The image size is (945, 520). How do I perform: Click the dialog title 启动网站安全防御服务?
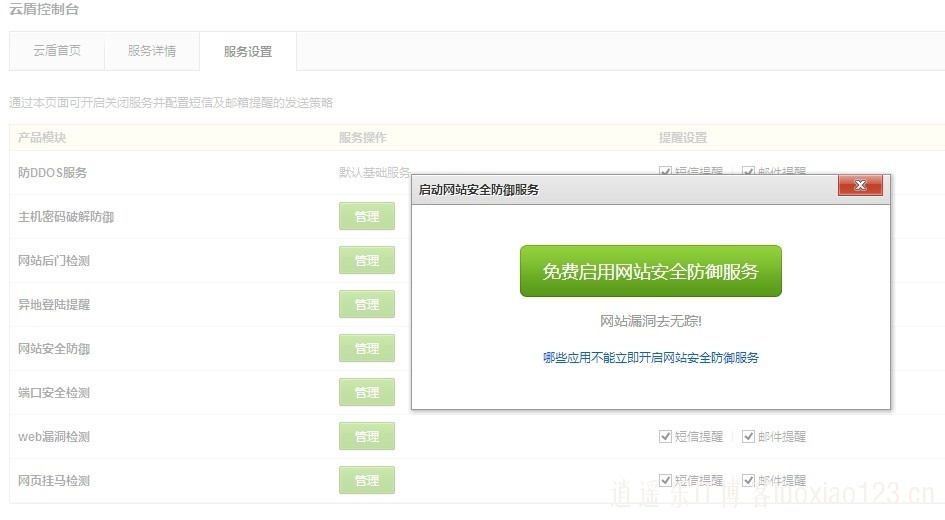coord(479,190)
